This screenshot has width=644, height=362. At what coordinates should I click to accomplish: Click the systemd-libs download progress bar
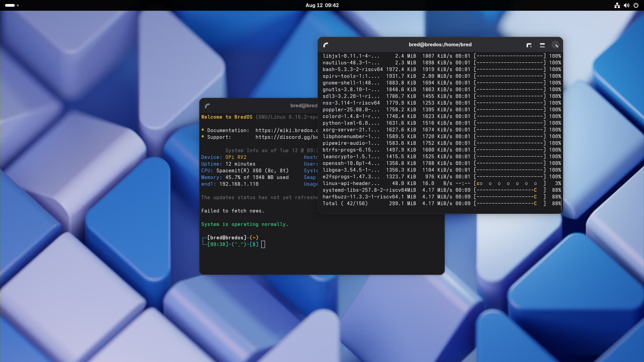(510, 190)
